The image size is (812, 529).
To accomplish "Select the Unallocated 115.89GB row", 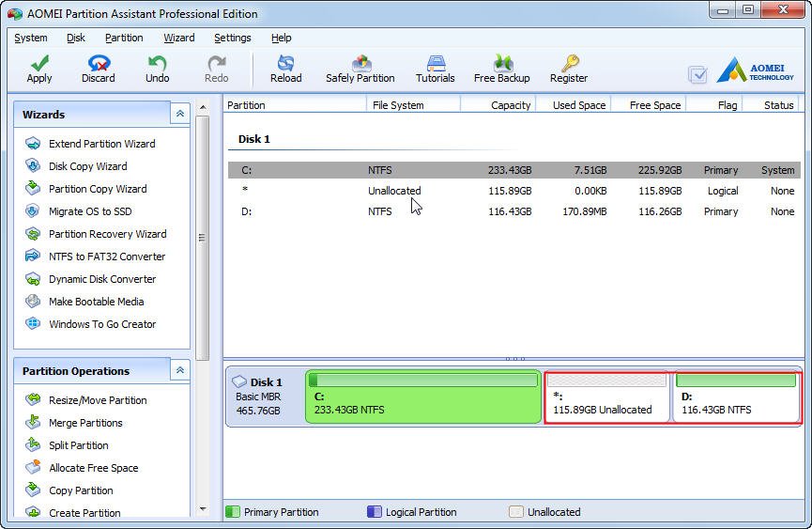I will pos(514,191).
